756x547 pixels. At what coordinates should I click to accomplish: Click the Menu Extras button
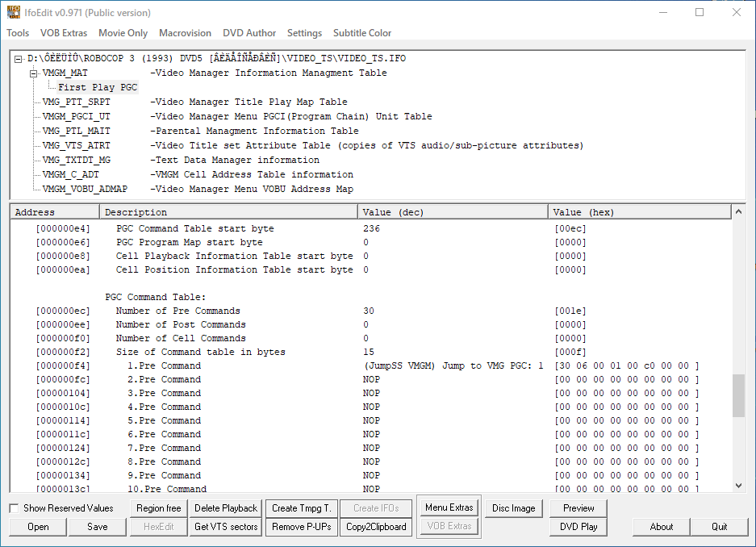(x=449, y=507)
